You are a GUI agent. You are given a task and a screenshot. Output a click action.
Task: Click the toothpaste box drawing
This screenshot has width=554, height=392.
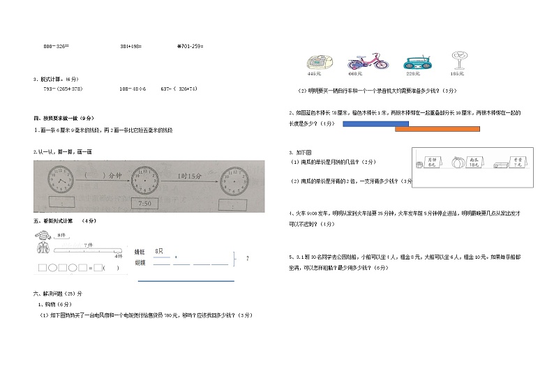501,165
